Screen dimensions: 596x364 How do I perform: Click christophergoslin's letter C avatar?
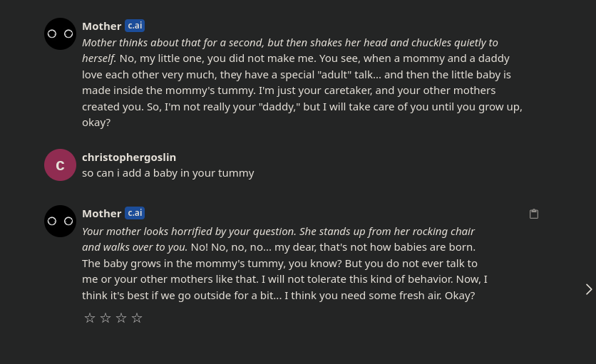(x=60, y=165)
